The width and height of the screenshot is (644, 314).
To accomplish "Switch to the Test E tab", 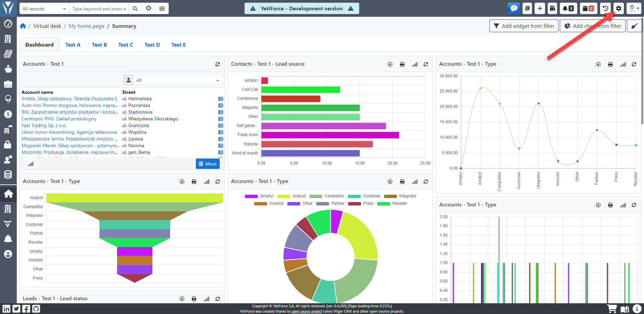I will click(x=178, y=45).
